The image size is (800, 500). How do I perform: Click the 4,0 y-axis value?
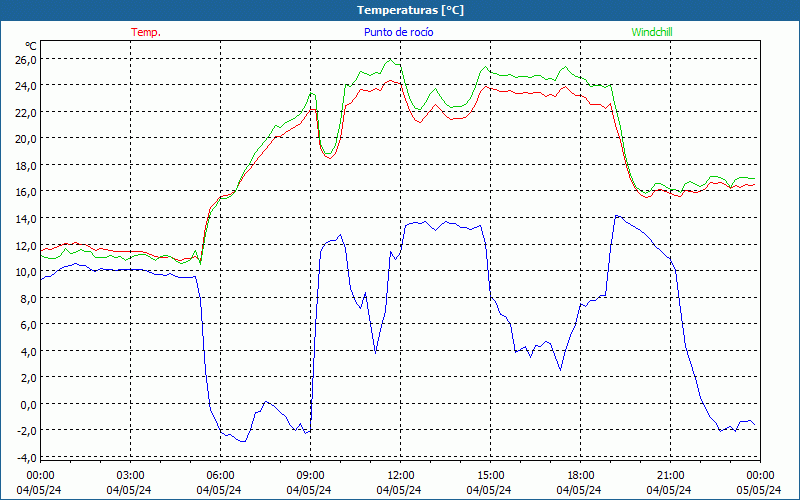pos(29,352)
